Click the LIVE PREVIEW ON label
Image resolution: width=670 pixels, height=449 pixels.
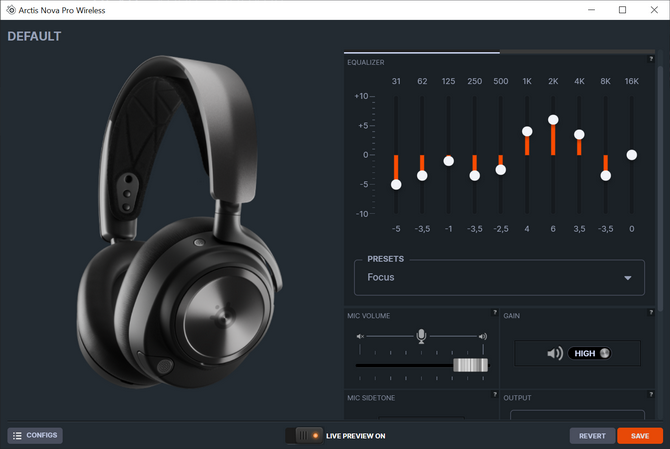pyautogui.click(x=356, y=436)
